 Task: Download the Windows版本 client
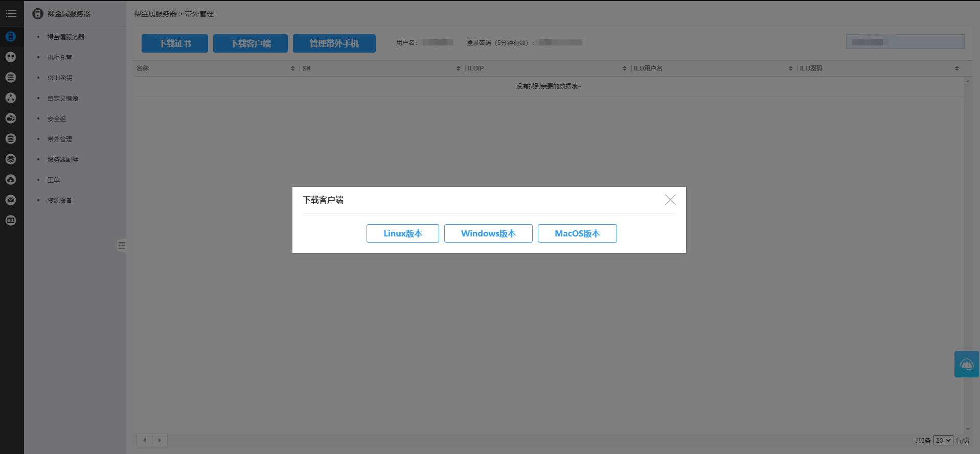(488, 233)
